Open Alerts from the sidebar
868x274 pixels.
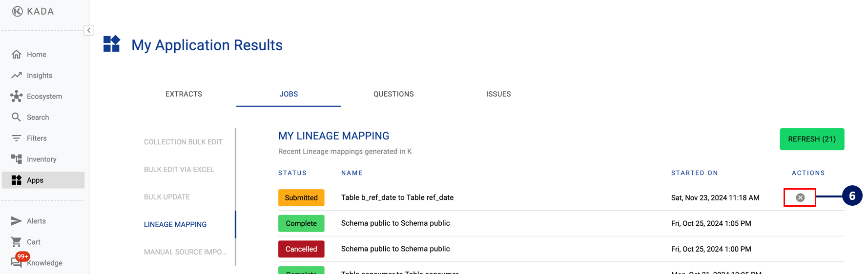tap(36, 221)
